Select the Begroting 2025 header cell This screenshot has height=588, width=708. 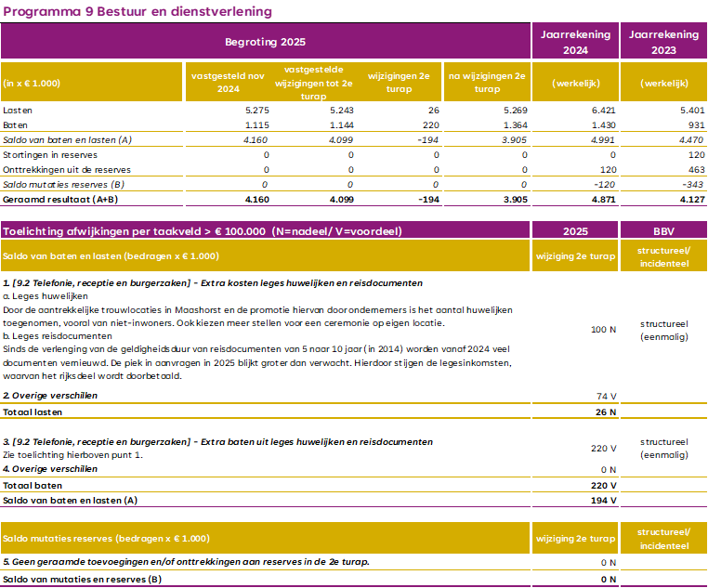265,42
